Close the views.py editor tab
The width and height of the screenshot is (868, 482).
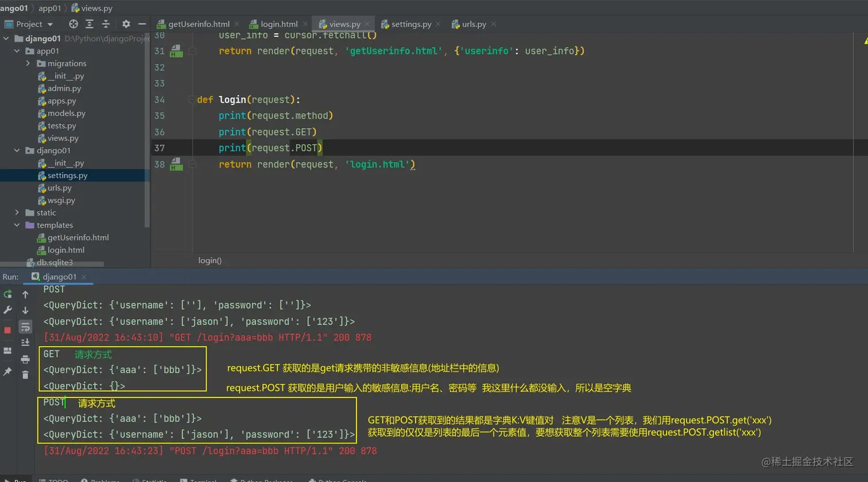click(x=367, y=24)
